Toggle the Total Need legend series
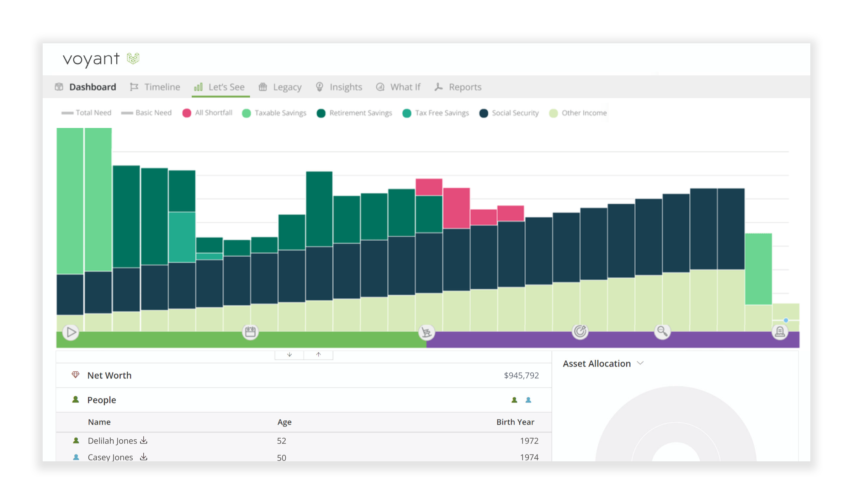The width and height of the screenshot is (853, 504). pos(86,113)
